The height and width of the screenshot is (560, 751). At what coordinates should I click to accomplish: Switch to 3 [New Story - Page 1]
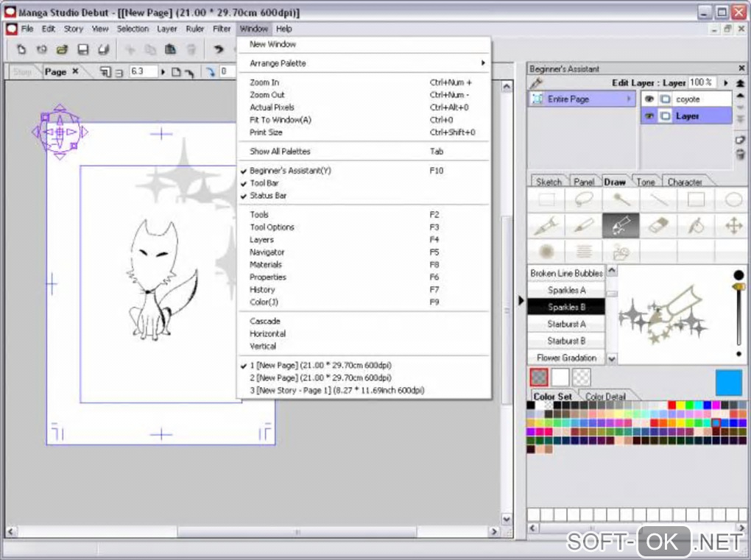coord(364,390)
